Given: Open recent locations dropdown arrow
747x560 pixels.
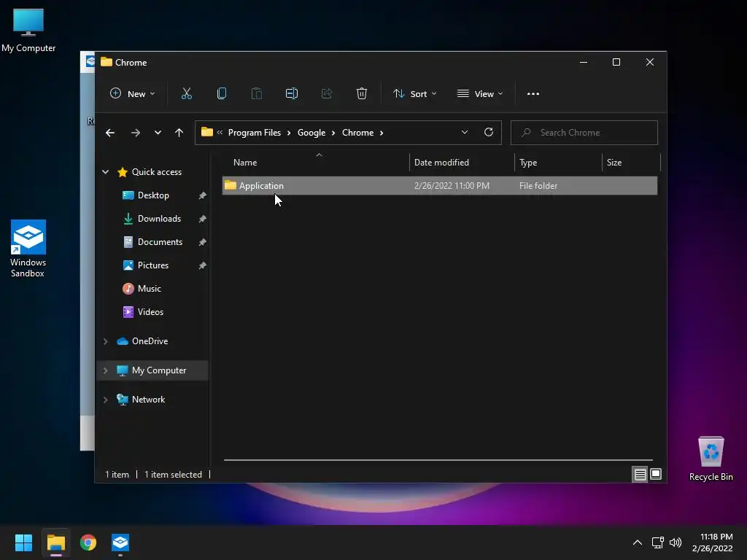Looking at the screenshot, I should point(158,133).
